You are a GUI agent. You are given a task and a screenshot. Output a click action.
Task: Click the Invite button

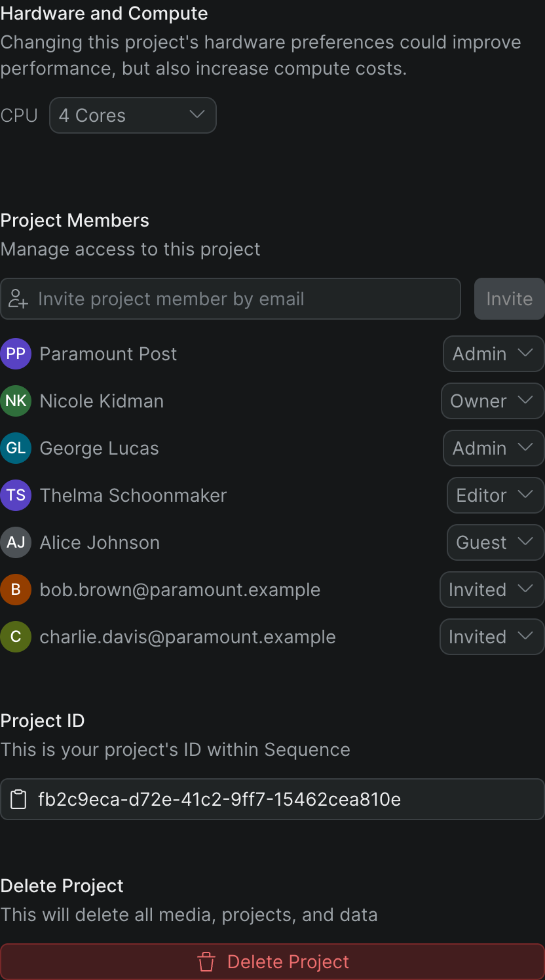(509, 299)
